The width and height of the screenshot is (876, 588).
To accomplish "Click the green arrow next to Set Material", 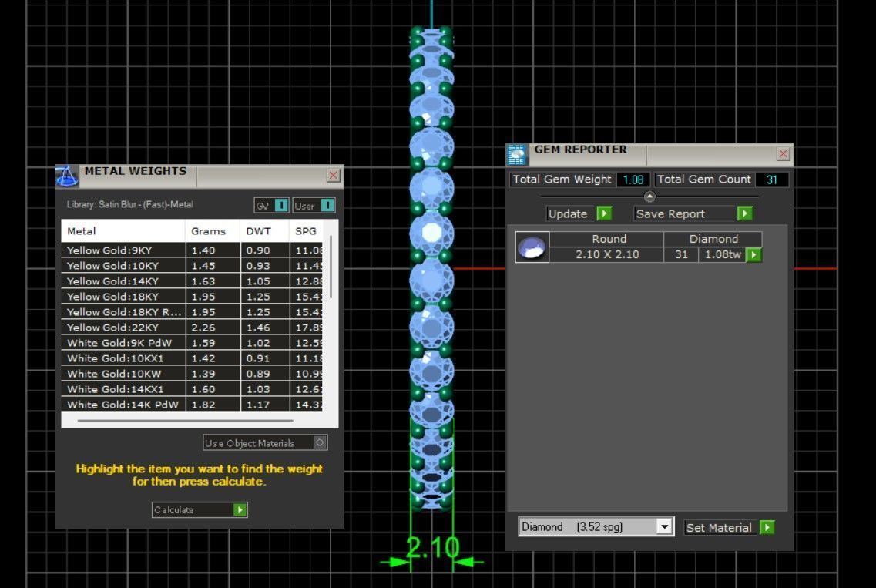I will 767,527.
